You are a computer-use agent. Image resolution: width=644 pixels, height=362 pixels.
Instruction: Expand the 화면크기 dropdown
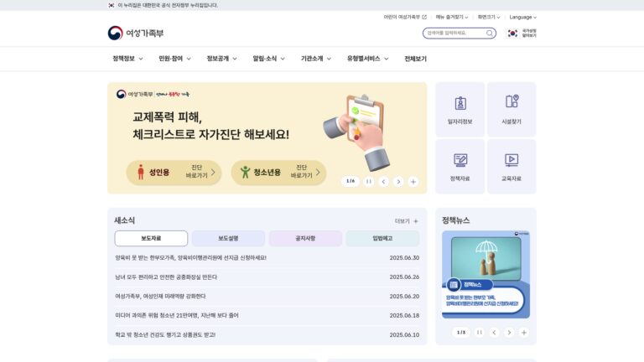(489, 18)
